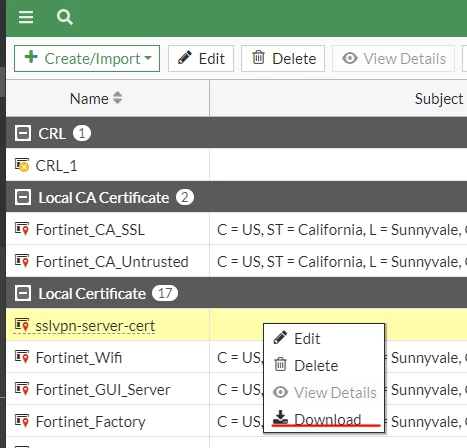Click the sslvpn-server-cert certificate icon

coord(22,325)
